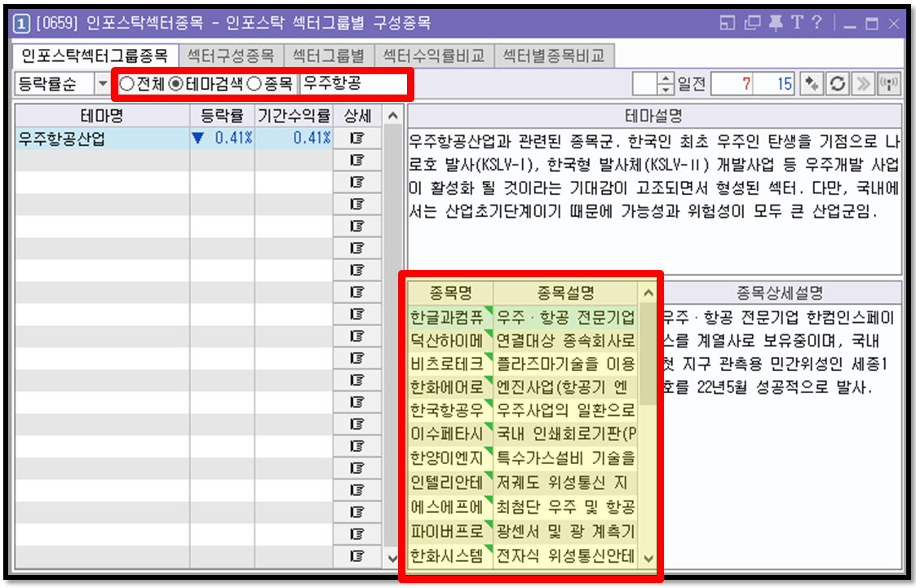Click down arrow of theme list scrollbar
916x588 pixels.
[392, 558]
